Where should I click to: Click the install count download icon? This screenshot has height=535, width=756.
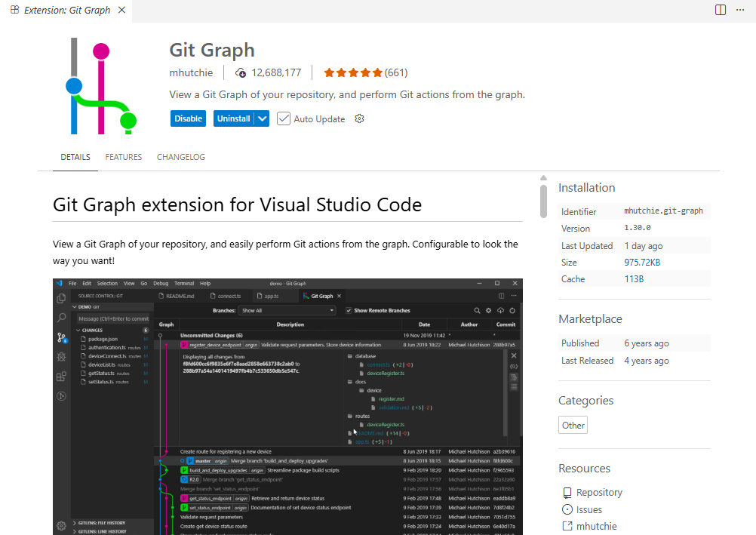click(x=241, y=73)
